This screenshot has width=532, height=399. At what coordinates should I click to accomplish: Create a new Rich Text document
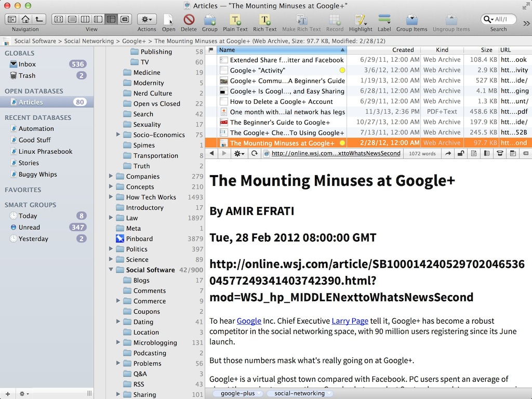click(x=265, y=20)
